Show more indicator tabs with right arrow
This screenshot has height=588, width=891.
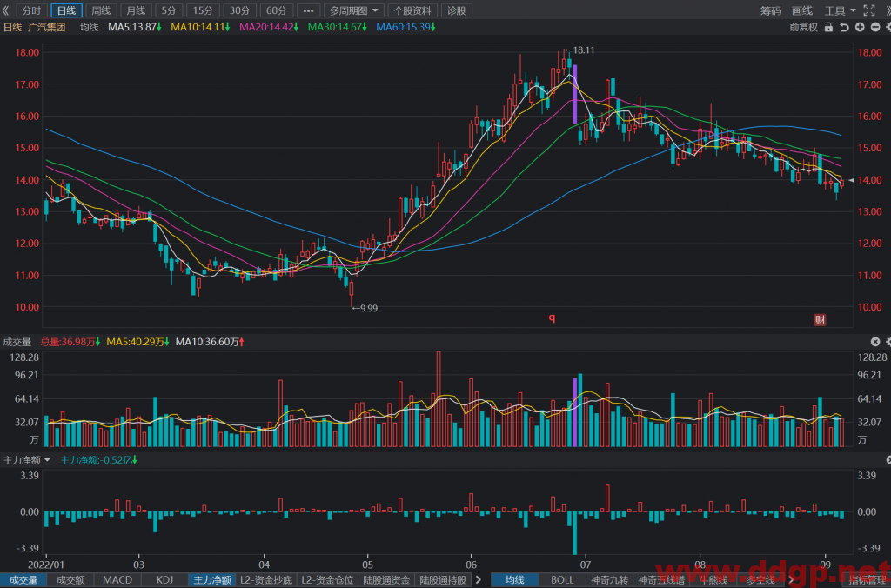click(x=479, y=580)
